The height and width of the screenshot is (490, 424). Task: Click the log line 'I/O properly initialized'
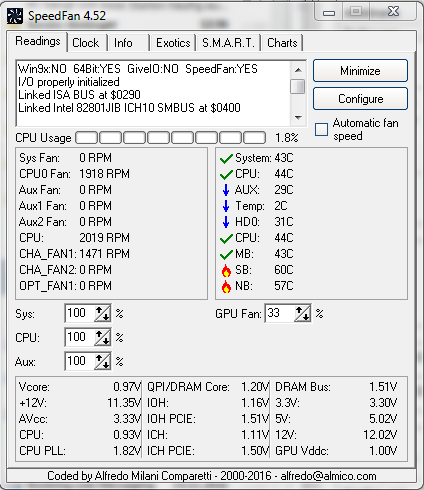coord(69,82)
